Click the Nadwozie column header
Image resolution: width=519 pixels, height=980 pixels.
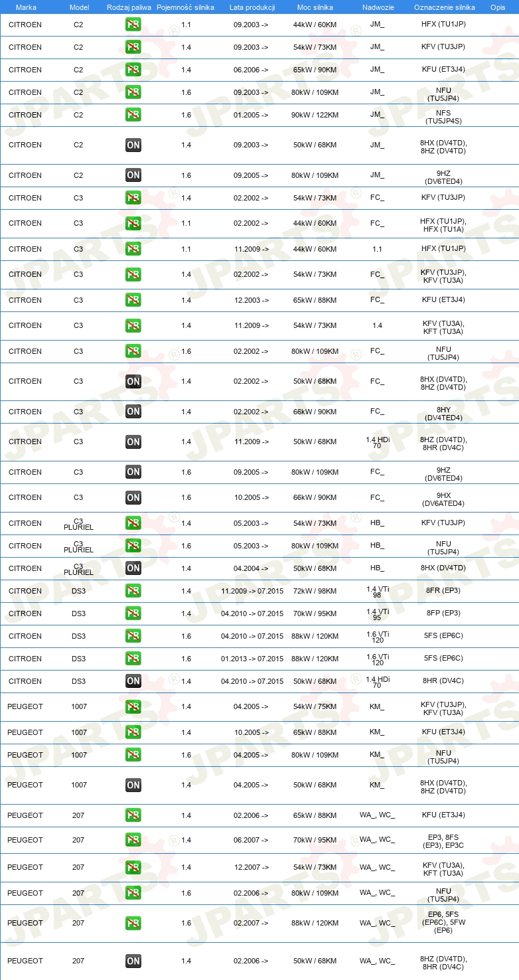click(378, 7)
